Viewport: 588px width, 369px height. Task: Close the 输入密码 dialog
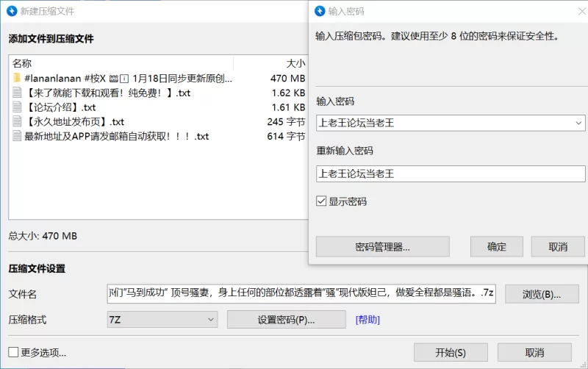(582, 11)
